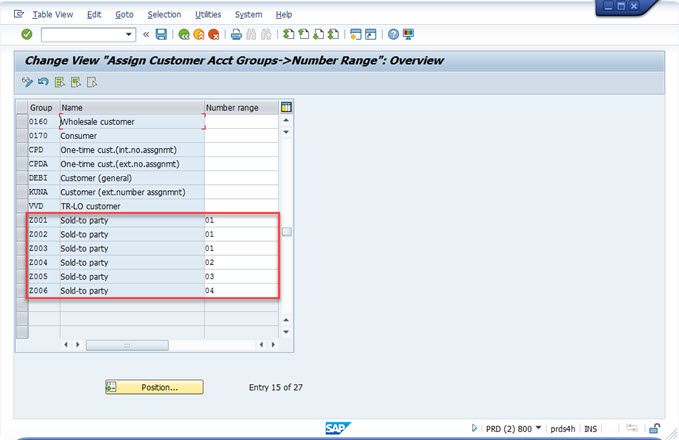Click the Generate Shortcut icon
This screenshot has height=440, width=679.
click(x=371, y=34)
